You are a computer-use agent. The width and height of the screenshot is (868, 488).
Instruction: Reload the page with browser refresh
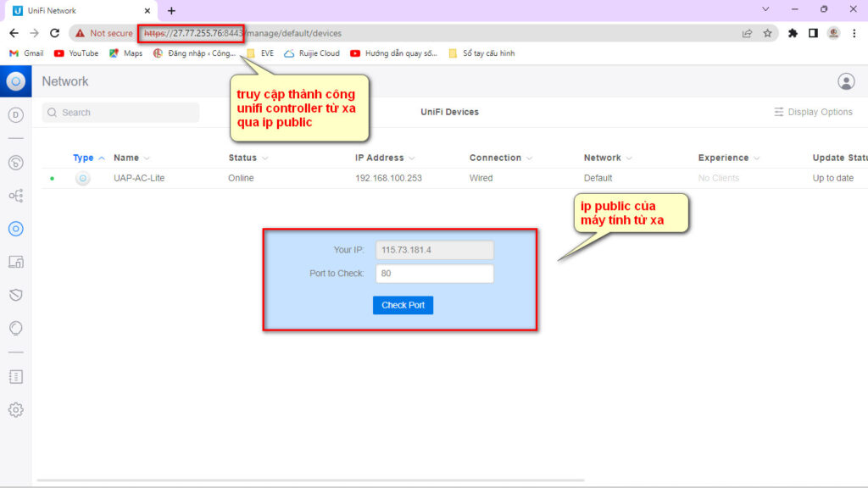click(x=55, y=33)
